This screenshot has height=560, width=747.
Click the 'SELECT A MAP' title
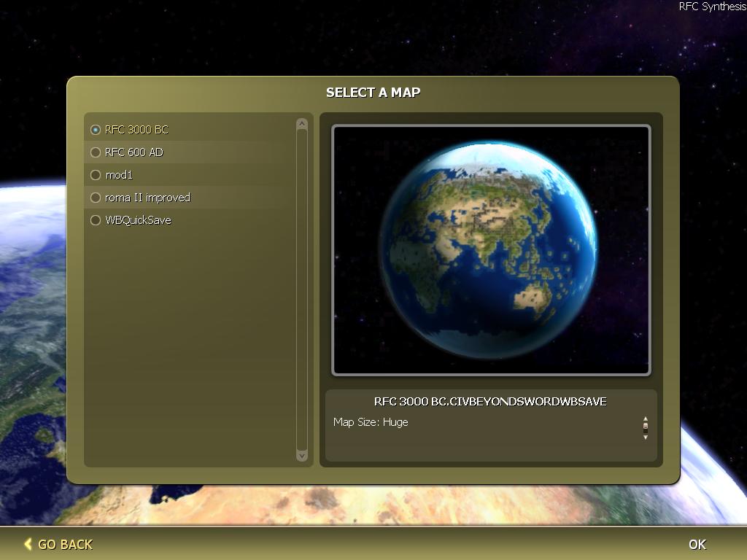[373, 93]
